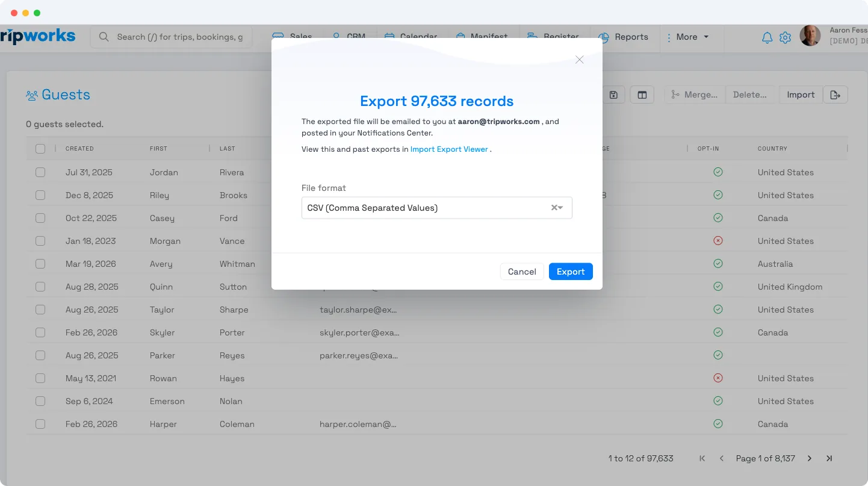Click the save view disk icon

click(x=613, y=95)
